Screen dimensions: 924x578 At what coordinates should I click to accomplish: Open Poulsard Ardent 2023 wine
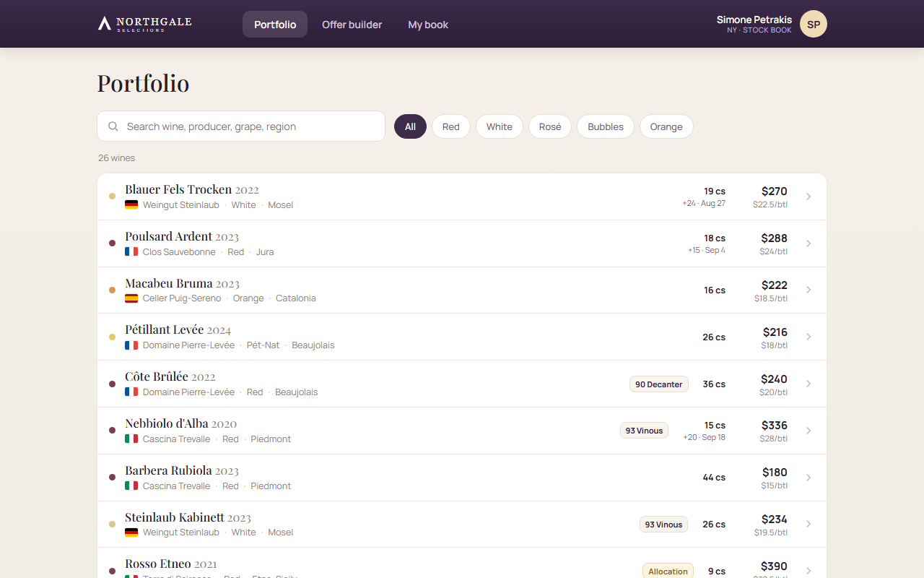click(x=462, y=243)
